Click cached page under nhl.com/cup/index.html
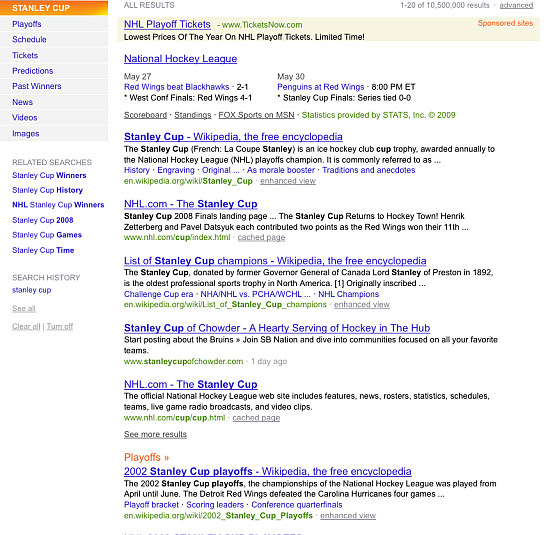 coord(261,238)
